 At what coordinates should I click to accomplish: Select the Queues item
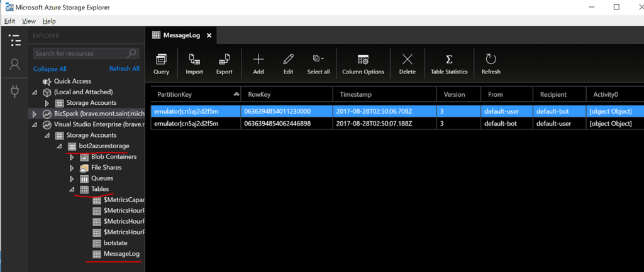[102, 178]
